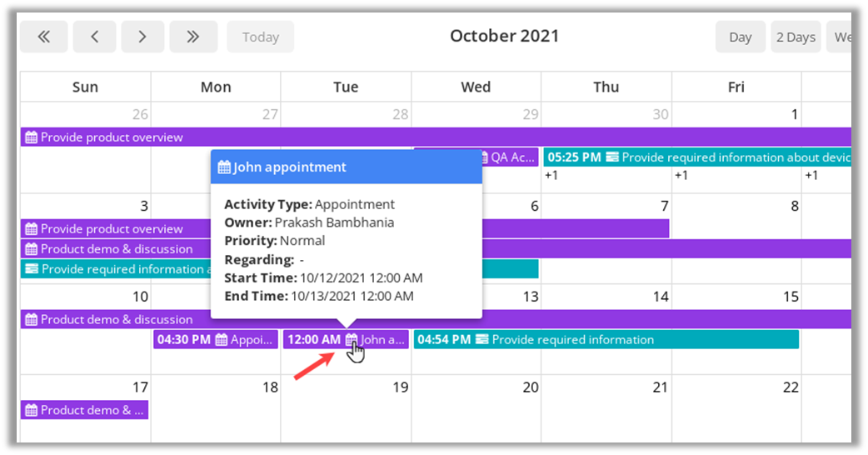Switch to Day view
The image size is (868, 455).
point(740,37)
